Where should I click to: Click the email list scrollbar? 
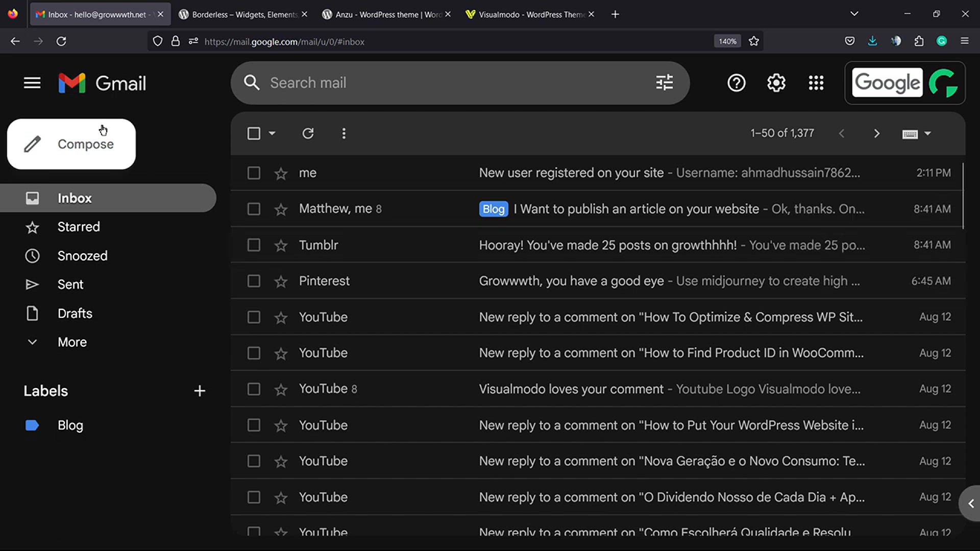click(x=963, y=196)
